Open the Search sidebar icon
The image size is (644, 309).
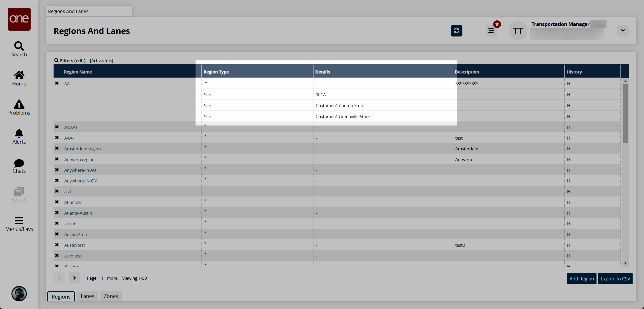coord(19,49)
